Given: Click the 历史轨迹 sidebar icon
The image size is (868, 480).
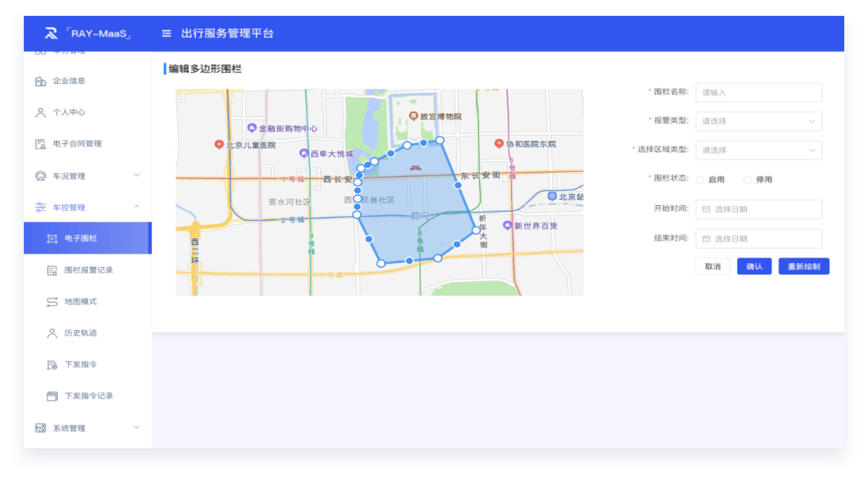Looking at the screenshot, I should tap(52, 333).
